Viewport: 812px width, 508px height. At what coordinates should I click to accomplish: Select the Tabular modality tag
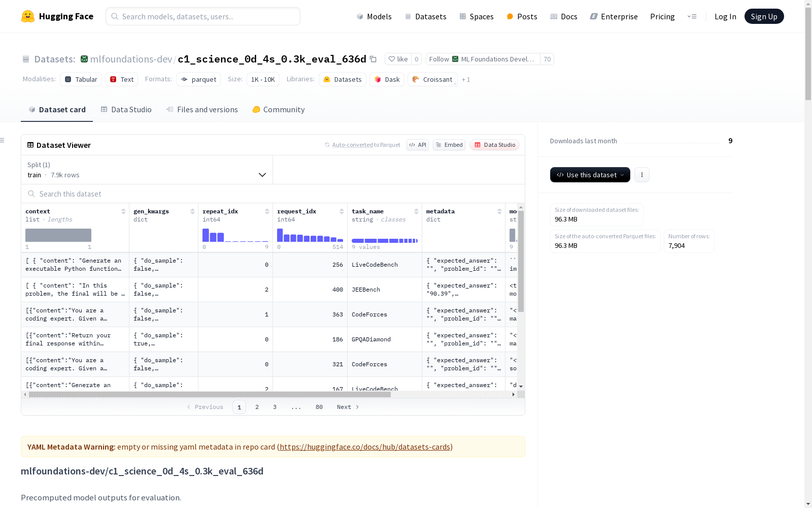(x=81, y=79)
